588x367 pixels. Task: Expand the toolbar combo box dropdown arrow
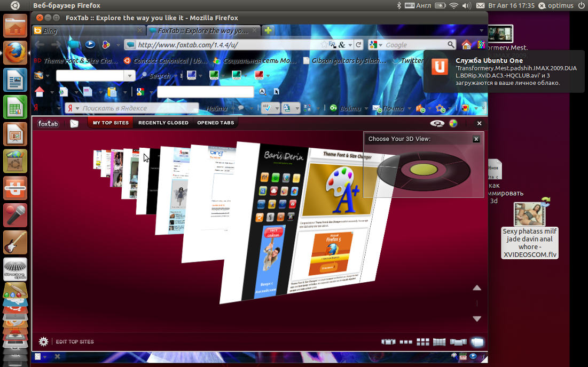(x=130, y=76)
